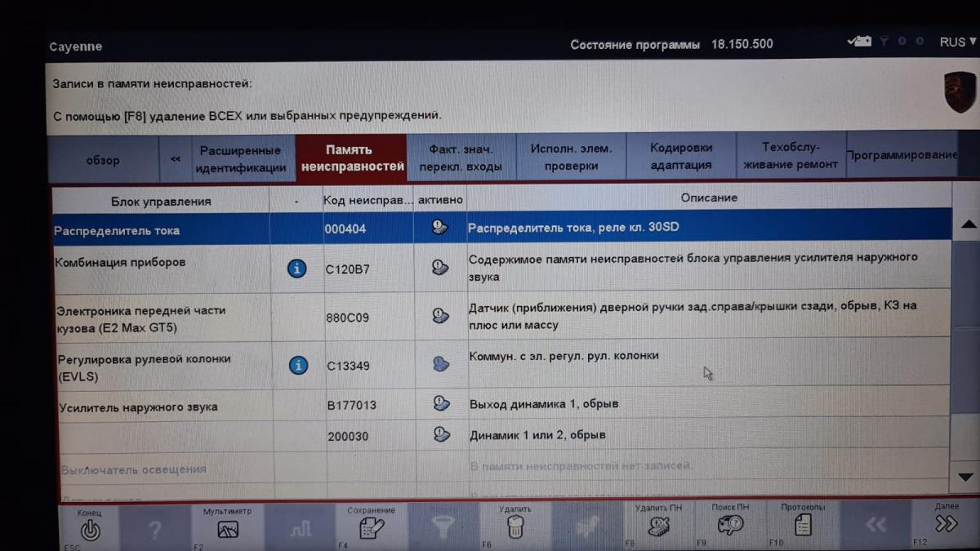Open Расширенные идентификации tab
The width and height of the screenshot is (980, 551).
[239, 159]
